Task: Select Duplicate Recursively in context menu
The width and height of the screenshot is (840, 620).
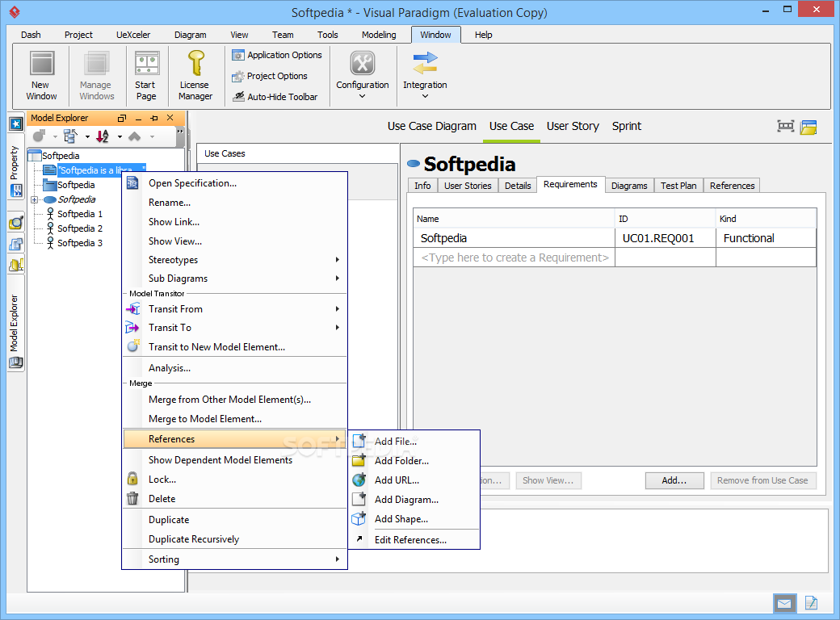Action: pyautogui.click(x=235, y=540)
